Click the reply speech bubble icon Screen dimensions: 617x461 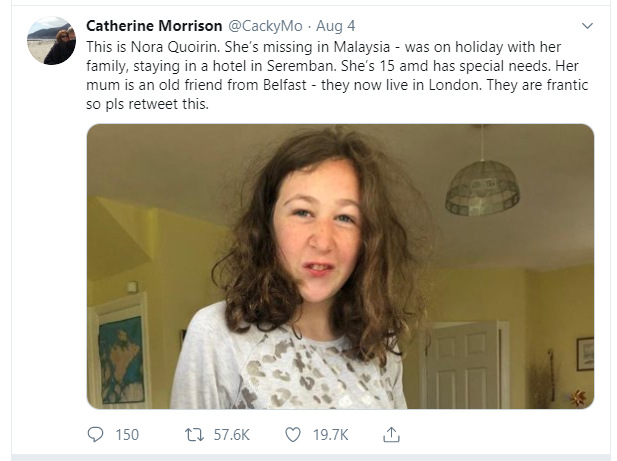click(x=96, y=434)
